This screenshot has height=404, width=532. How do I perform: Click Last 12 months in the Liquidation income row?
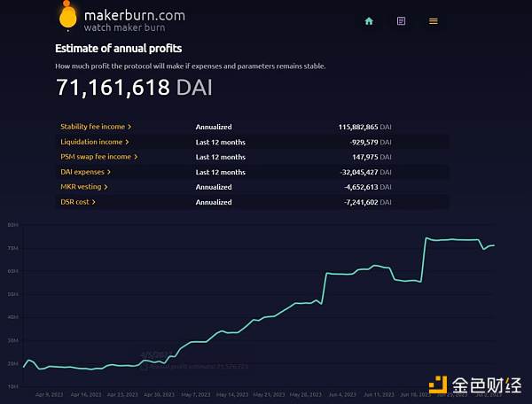click(221, 143)
